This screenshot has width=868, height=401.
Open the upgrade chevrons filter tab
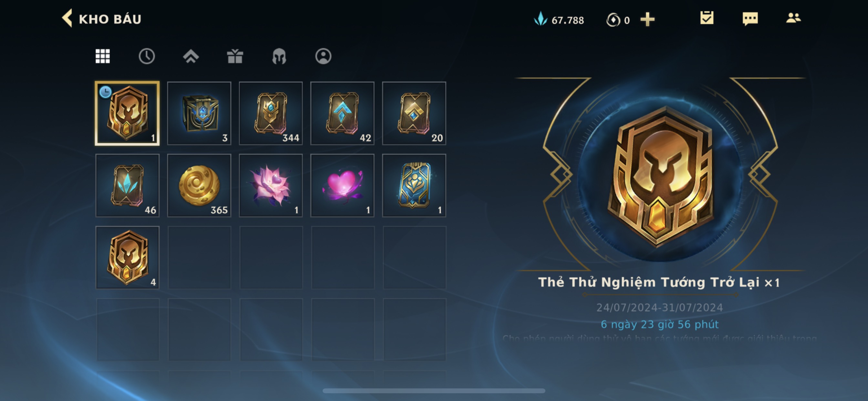(x=191, y=56)
